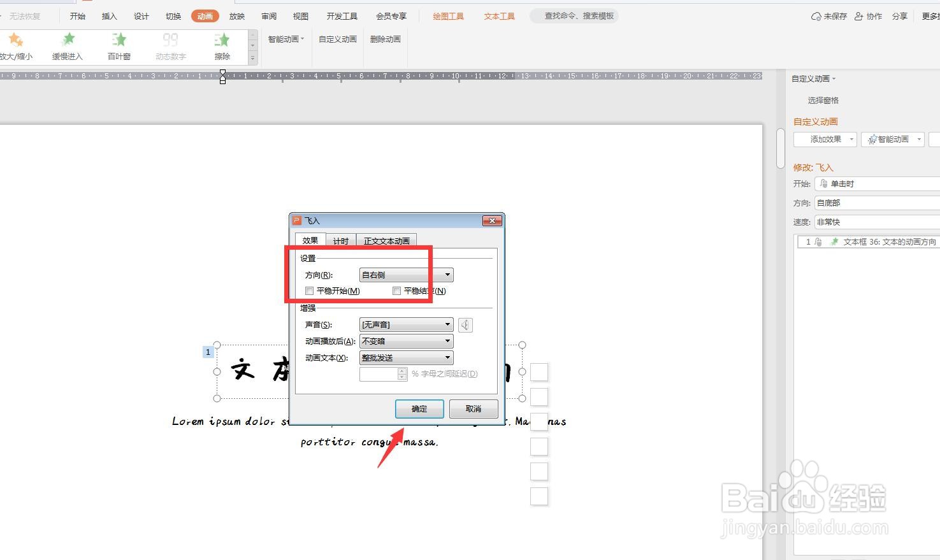The height and width of the screenshot is (560, 940).
Task: Select the 效果 tab in the dialog
Action: [310, 240]
